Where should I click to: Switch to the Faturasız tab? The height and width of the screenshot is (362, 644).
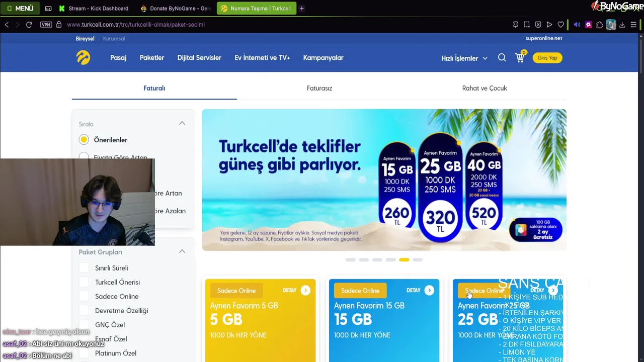tap(319, 88)
